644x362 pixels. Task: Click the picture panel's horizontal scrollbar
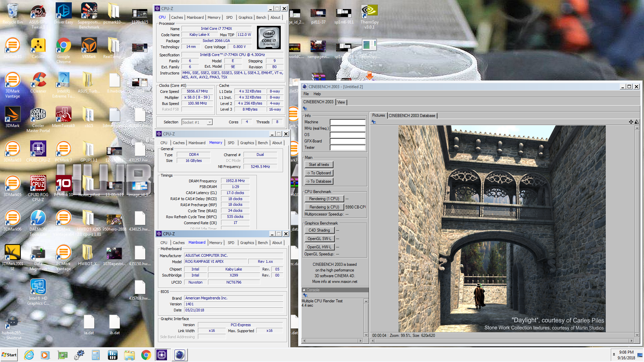(x=502, y=341)
